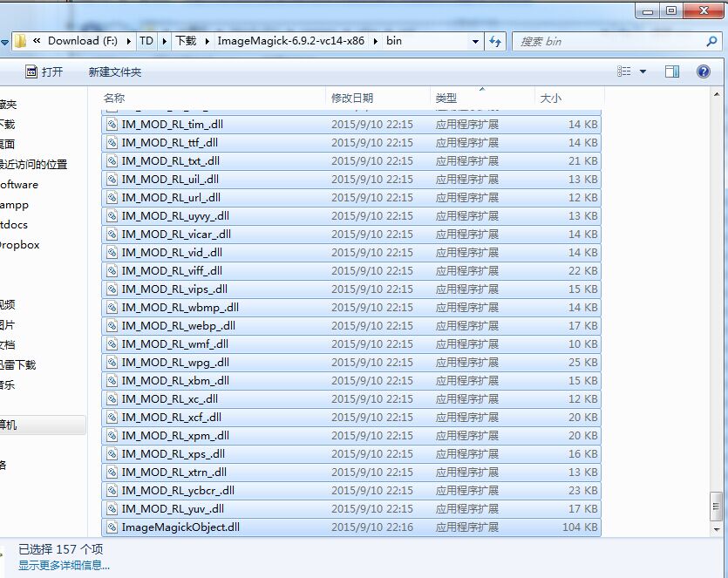Click the icon of IM_MOD_RL_url_.dll
The image size is (728, 578).
click(112, 198)
